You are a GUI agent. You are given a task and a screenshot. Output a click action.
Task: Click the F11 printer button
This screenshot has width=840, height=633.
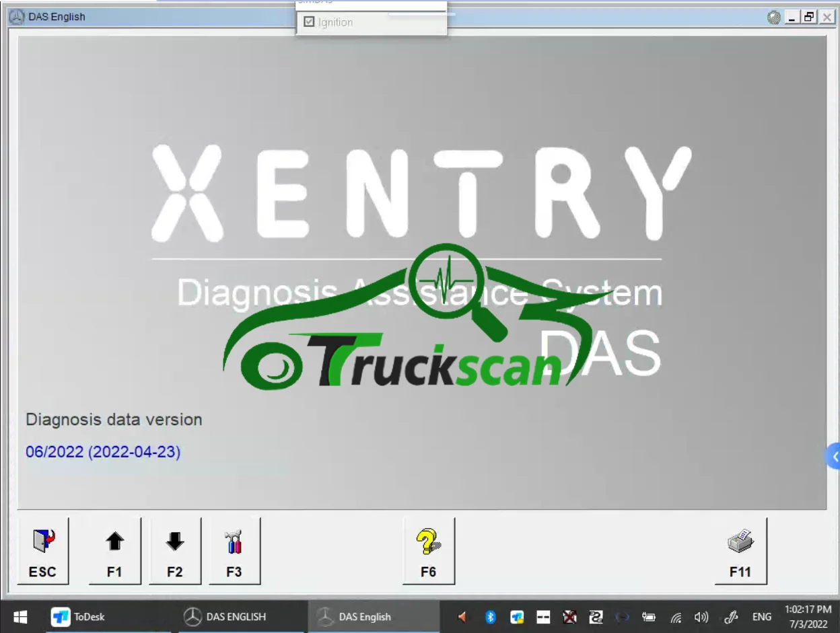740,551
